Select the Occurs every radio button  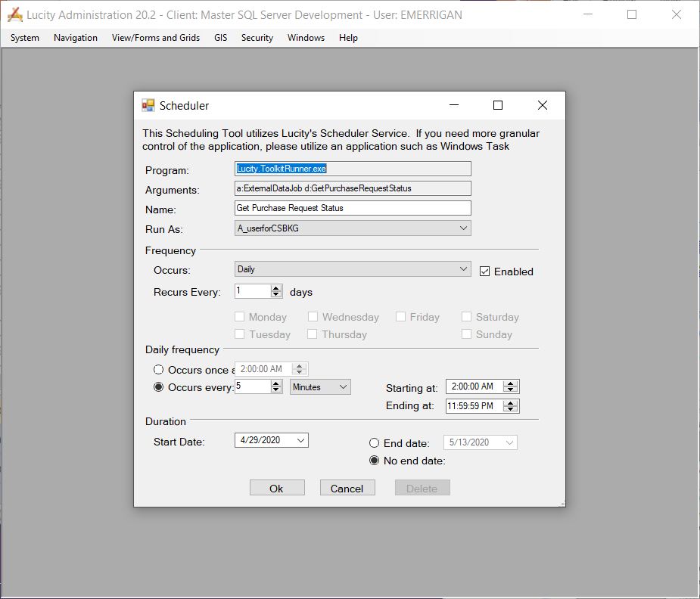click(158, 387)
